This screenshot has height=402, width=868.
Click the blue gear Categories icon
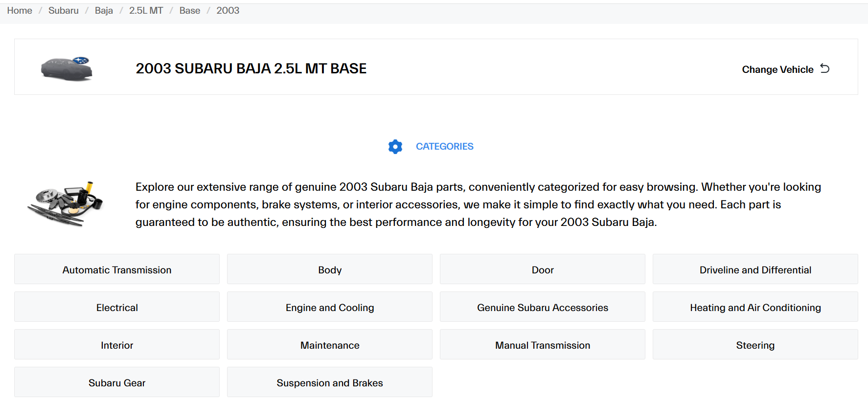pyautogui.click(x=395, y=147)
